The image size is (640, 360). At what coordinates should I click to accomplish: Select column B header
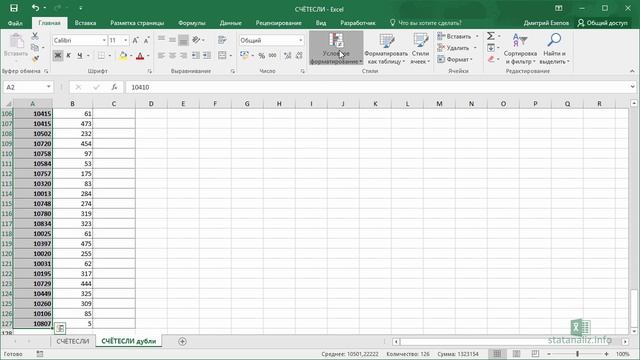pyautogui.click(x=72, y=104)
